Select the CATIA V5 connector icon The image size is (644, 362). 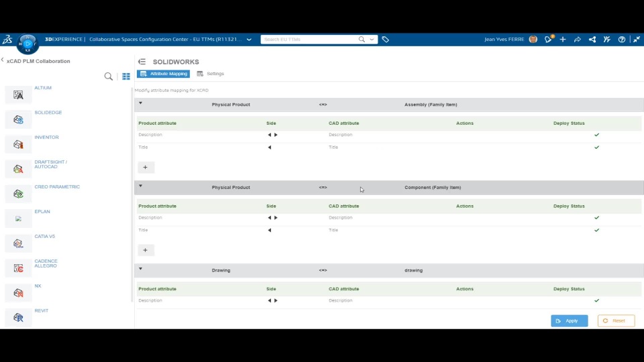(x=18, y=243)
